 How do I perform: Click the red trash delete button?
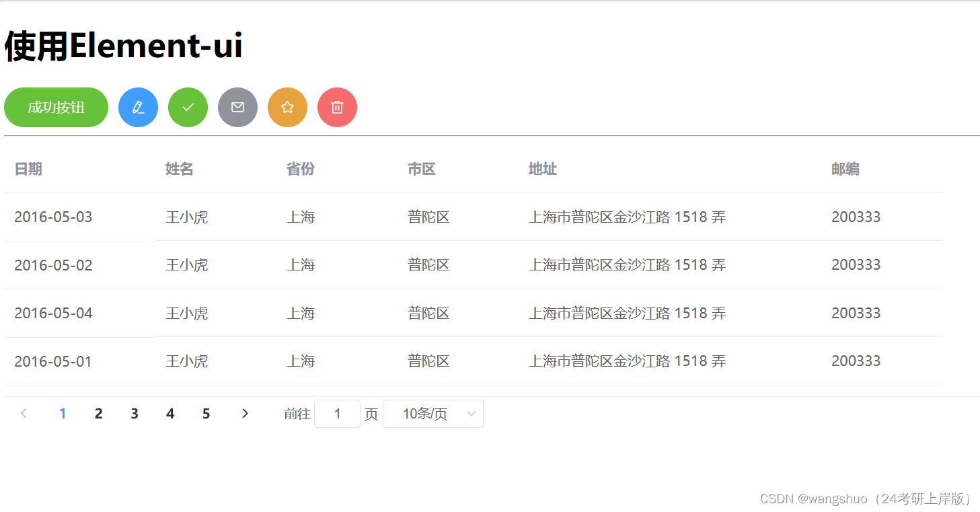338,107
